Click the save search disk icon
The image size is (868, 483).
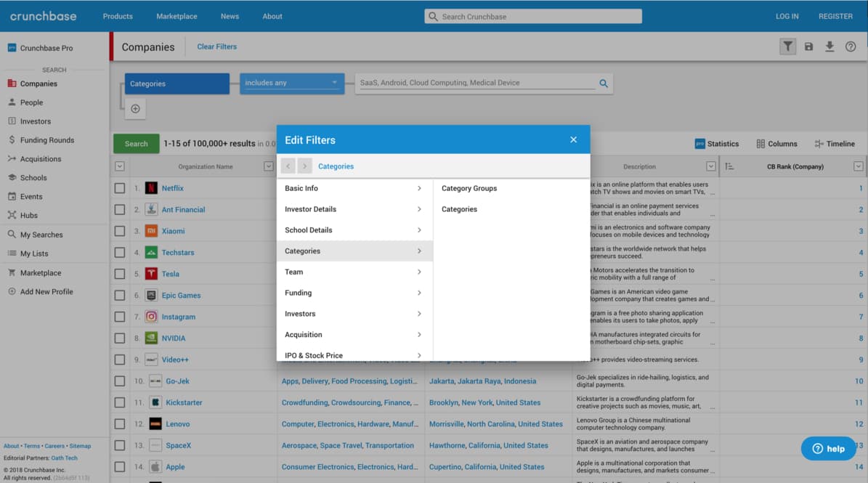coord(808,46)
